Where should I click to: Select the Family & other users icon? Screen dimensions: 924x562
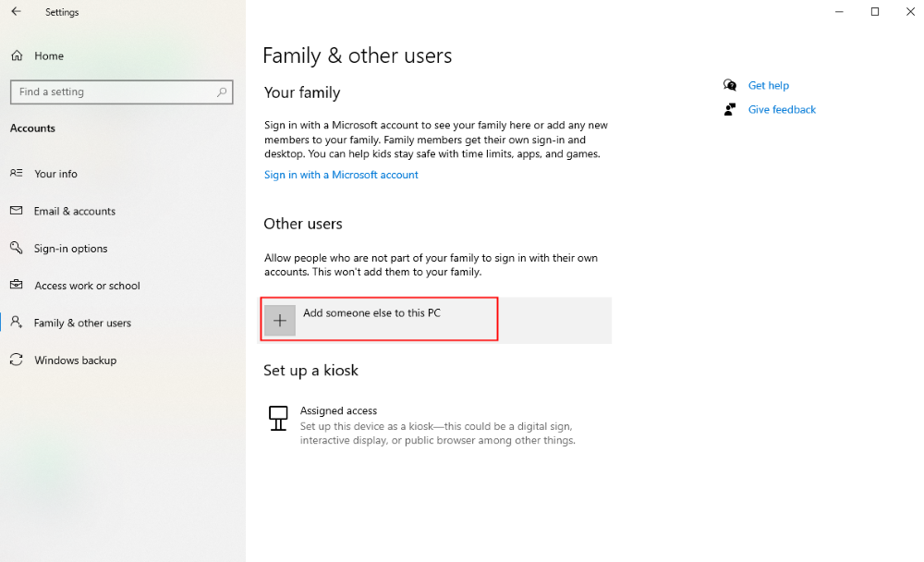pyautogui.click(x=16, y=323)
